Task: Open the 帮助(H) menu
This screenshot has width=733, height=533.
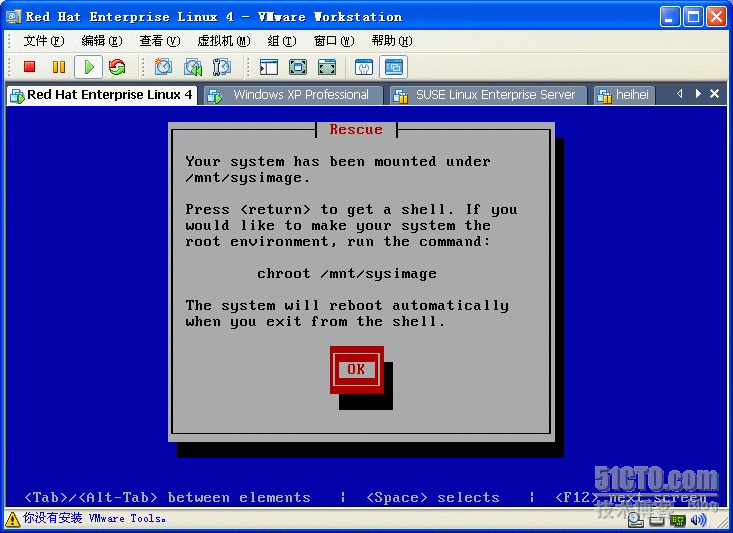Action: click(392, 41)
